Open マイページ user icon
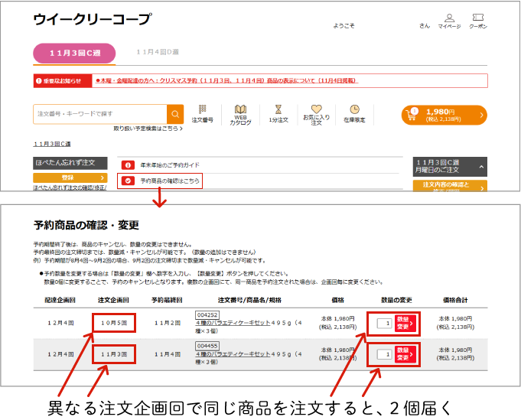This screenshot has width=521, height=420. coord(449,21)
